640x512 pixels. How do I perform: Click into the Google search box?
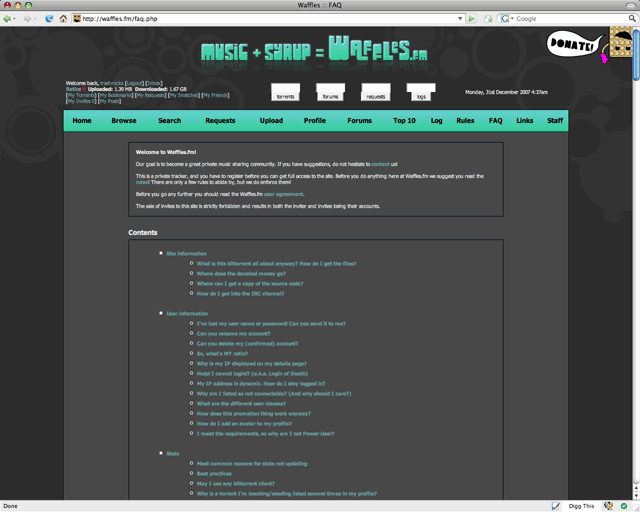(571, 19)
